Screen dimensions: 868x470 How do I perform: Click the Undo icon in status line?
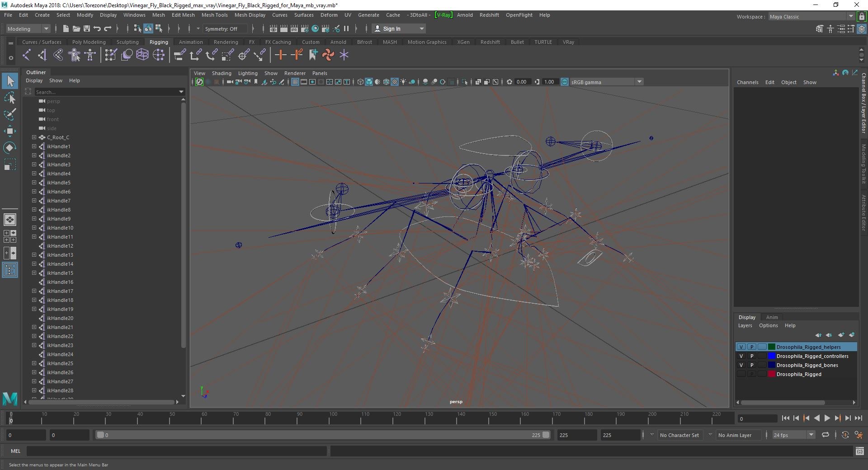point(97,28)
